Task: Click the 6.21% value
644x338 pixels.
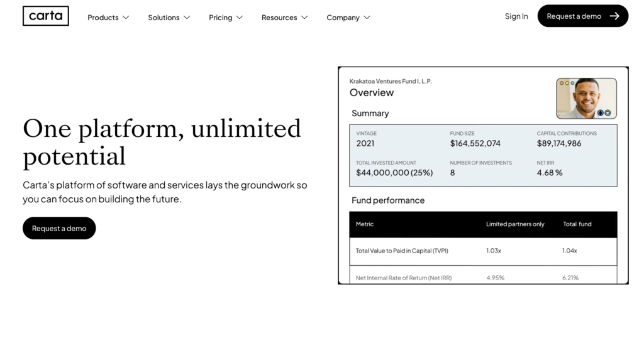Action: (x=570, y=278)
